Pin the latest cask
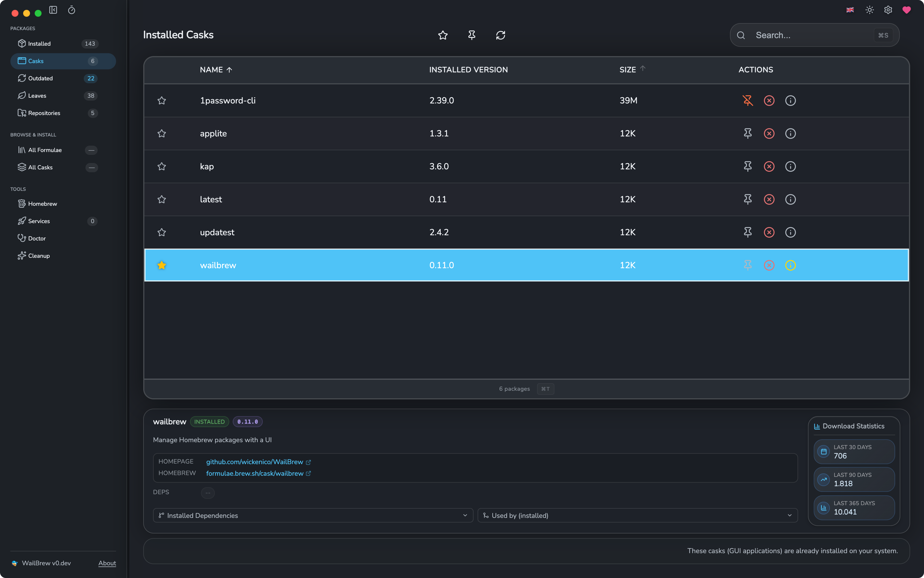This screenshot has height=578, width=924. coord(748,199)
